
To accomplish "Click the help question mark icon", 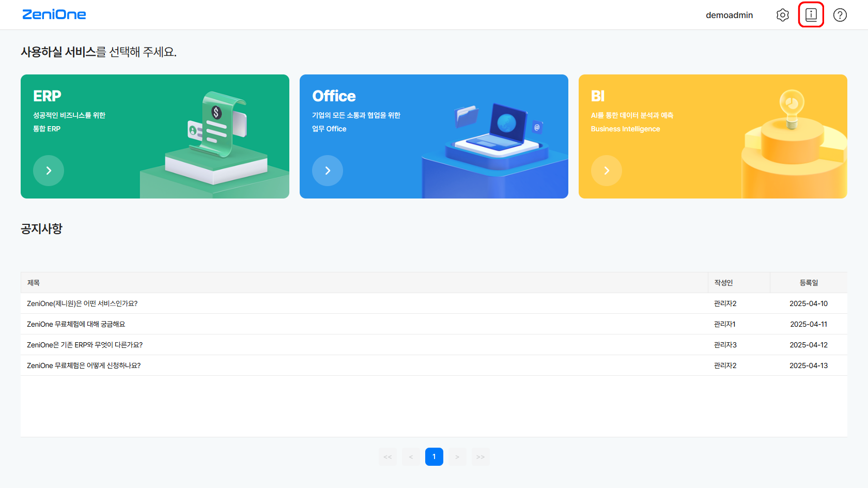I will (840, 15).
